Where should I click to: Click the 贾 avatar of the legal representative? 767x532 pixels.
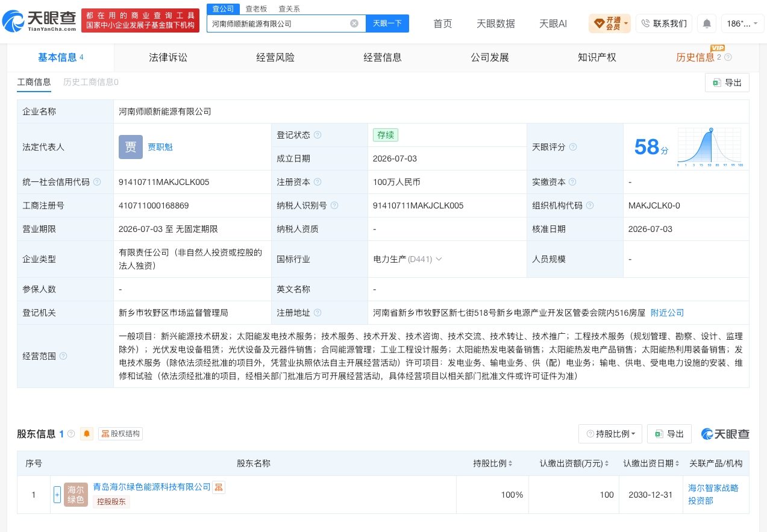pos(131,147)
